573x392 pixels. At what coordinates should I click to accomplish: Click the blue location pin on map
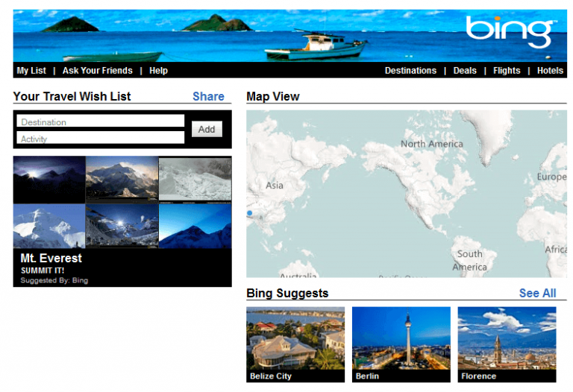pos(250,213)
